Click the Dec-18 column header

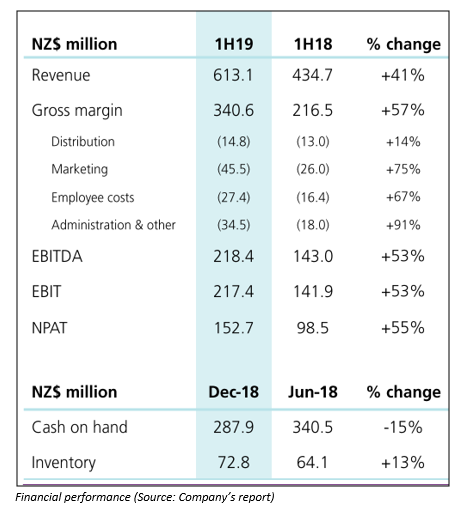pos(233,392)
